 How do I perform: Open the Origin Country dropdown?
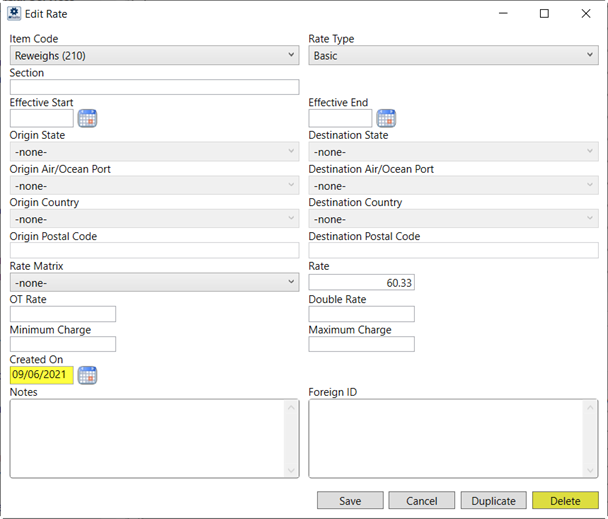click(x=154, y=219)
